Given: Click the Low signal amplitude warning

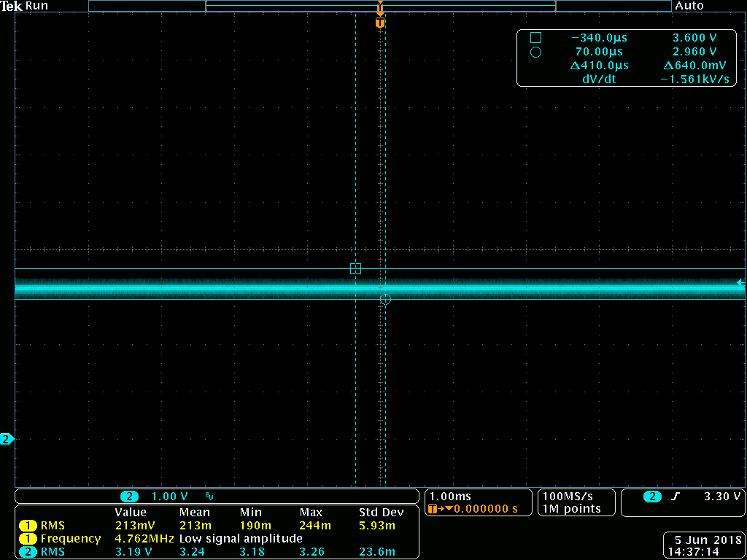Looking at the screenshot, I should tap(241, 539).
